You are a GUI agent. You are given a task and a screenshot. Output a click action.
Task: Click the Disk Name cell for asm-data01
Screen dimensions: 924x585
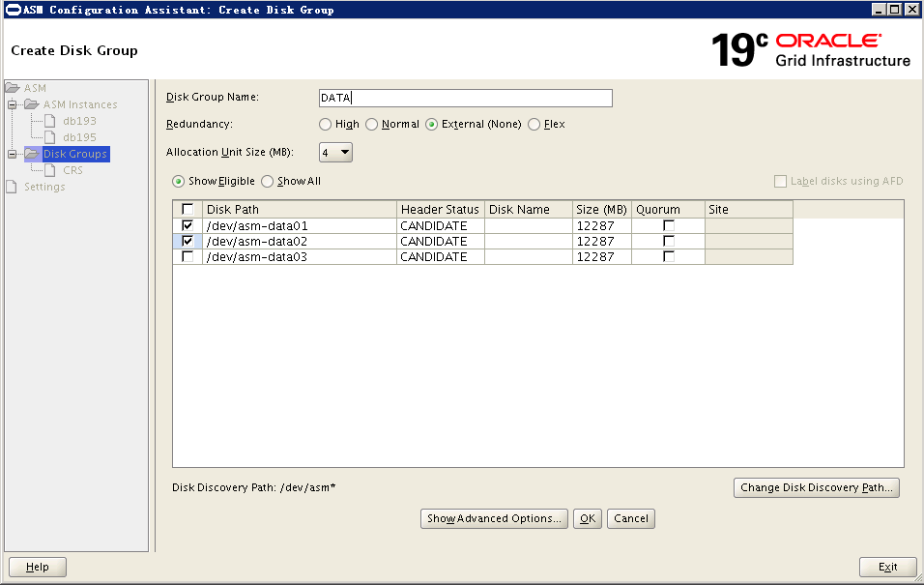click(528, 226)
